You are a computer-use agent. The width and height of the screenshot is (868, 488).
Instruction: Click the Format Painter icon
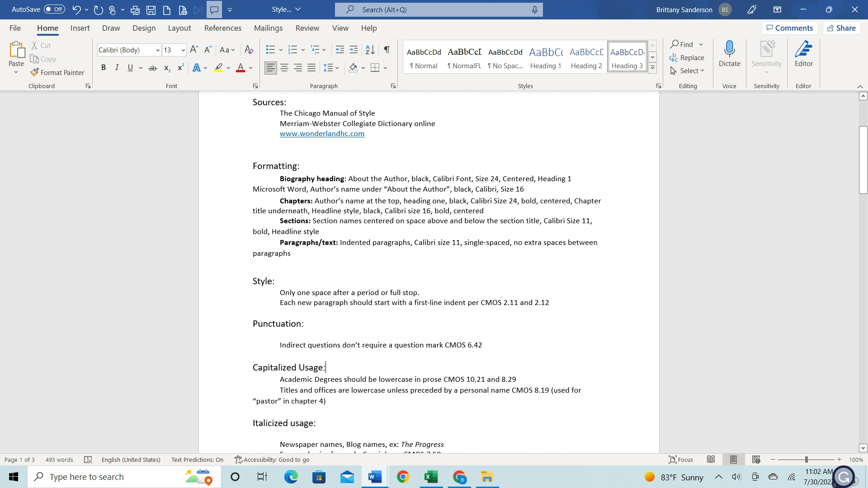35,72
